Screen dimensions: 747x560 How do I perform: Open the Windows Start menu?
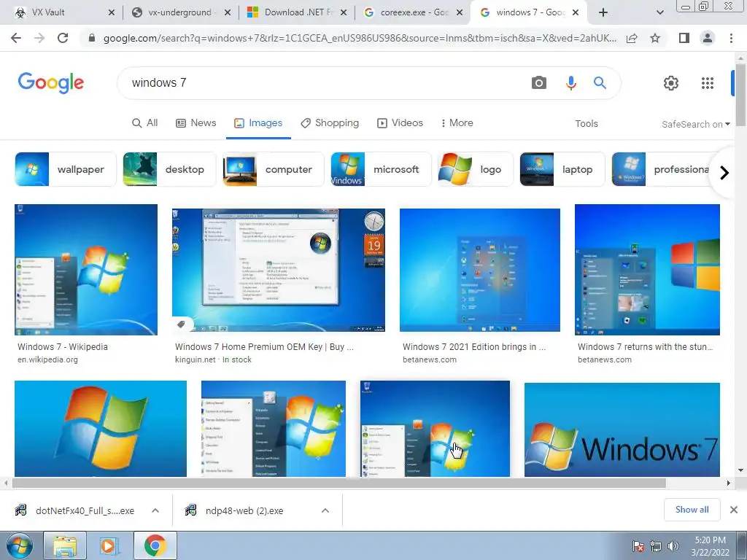20,545
